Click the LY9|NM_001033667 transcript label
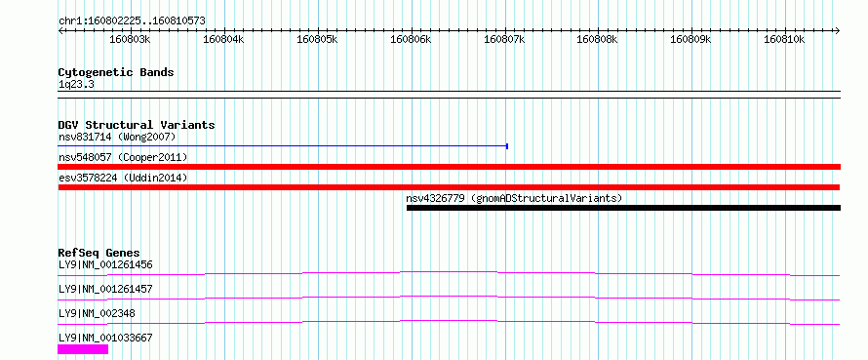 tap(105, 338)
